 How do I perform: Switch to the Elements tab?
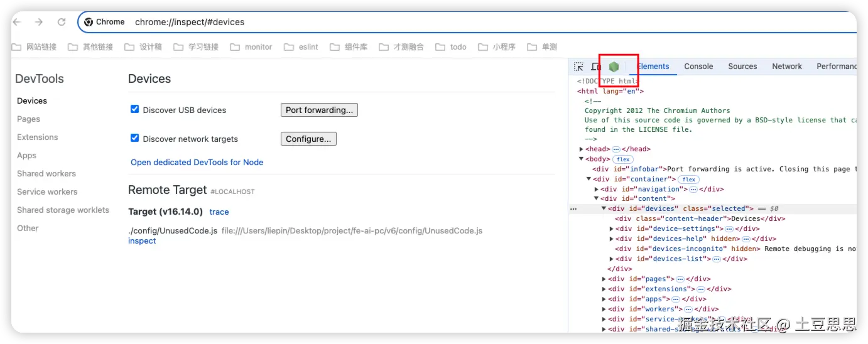point(653,67)
